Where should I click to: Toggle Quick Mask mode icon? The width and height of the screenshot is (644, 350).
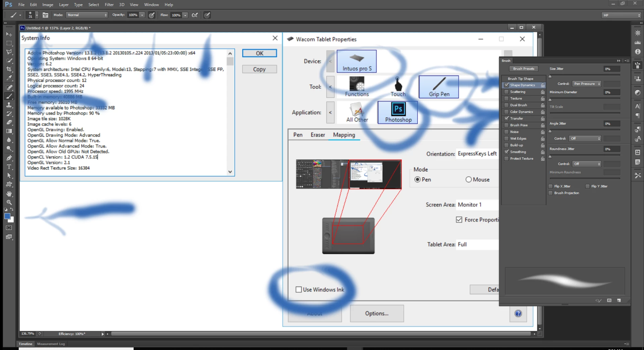coord(9,228)
